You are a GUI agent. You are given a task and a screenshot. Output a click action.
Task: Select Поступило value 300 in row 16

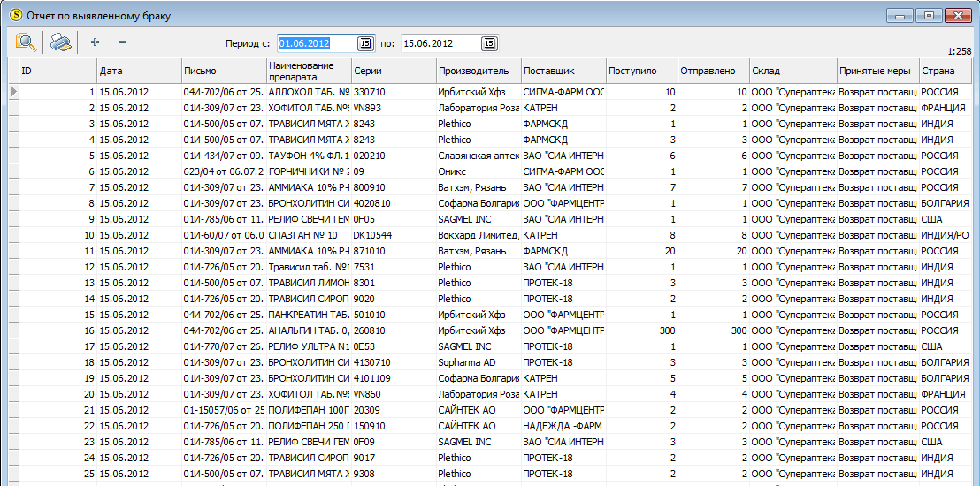tap(642, 330)
